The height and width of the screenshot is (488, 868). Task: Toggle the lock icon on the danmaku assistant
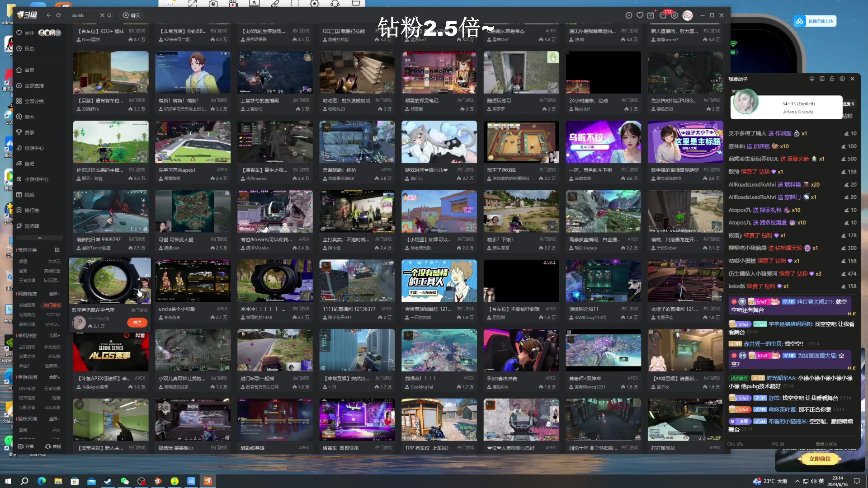point(832,79)
